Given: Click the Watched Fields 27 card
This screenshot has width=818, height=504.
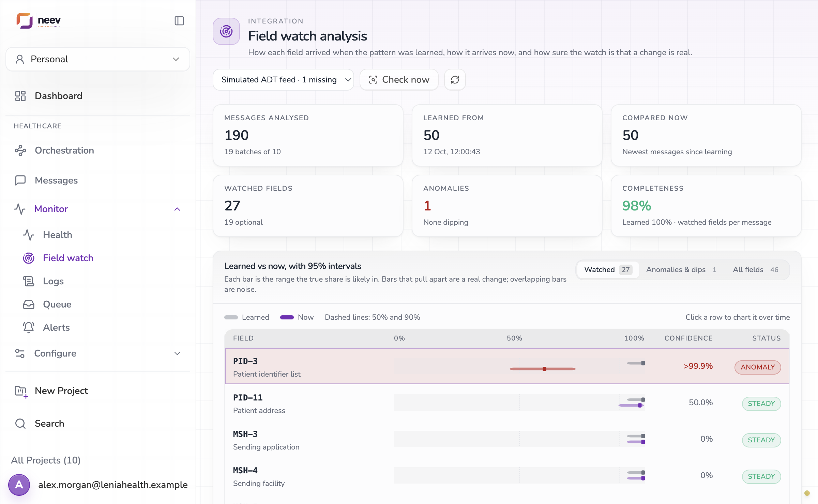Looking at the screenshot, I should (x=308, y=206).
